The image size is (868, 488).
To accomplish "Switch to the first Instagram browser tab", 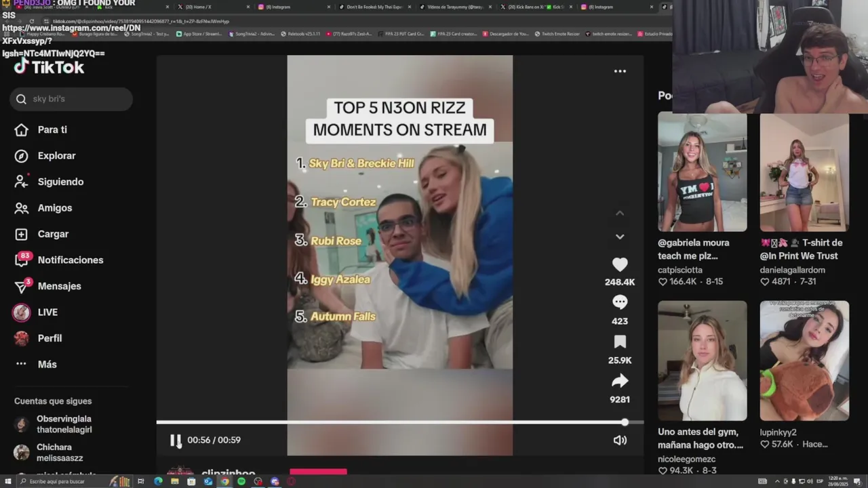I will click(293, 7).
